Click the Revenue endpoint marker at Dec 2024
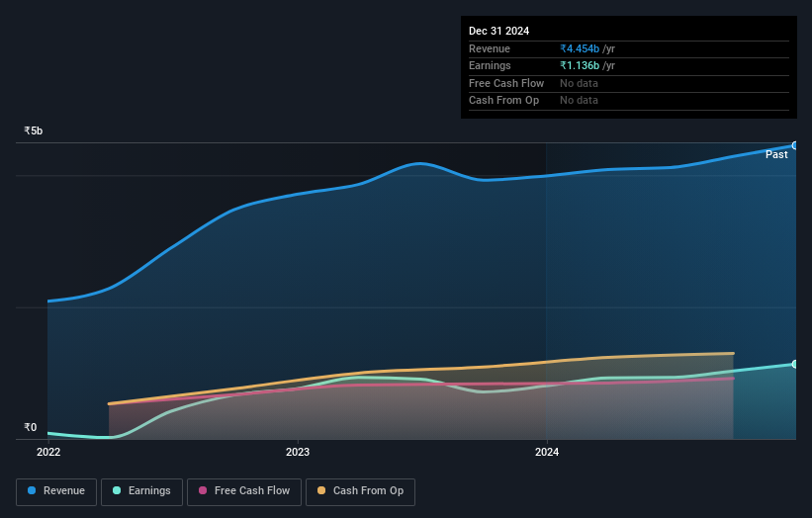This screenshot has width=812, height=518. (794, 146)
